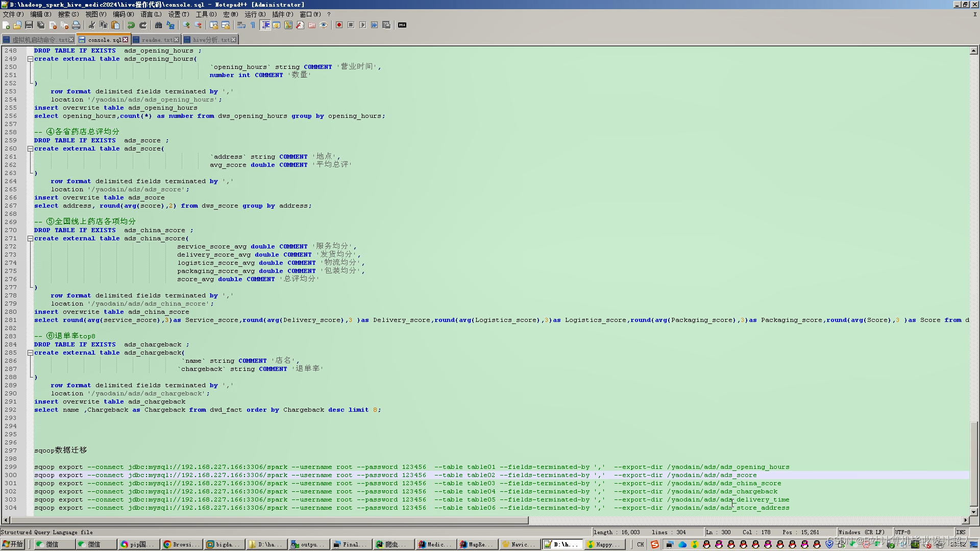
Task: Open the 搜索(S) menu
Action: pyautogui.click(x=68, y=14)
